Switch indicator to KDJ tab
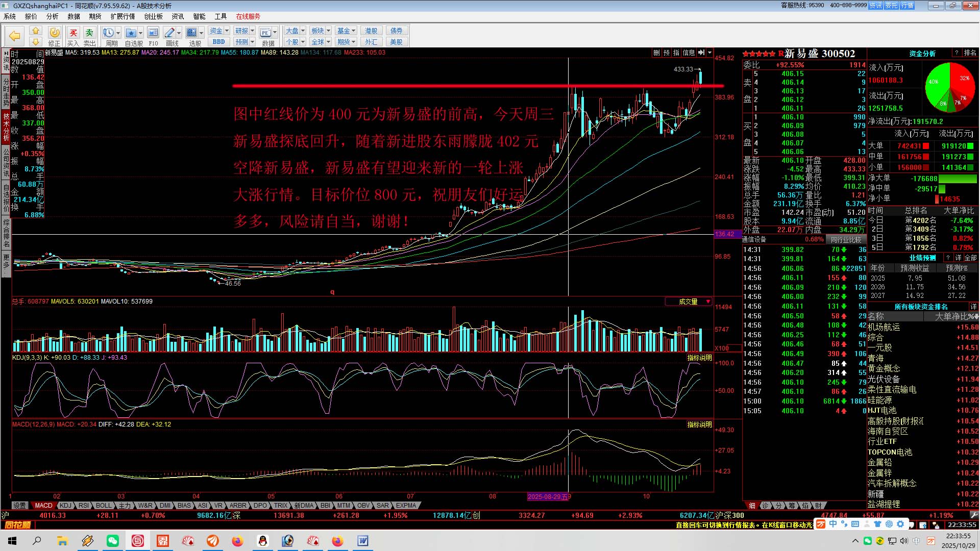 (x=65, y=506)
